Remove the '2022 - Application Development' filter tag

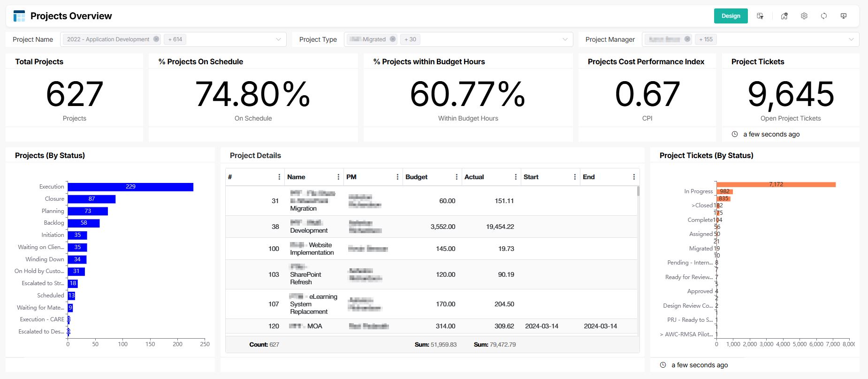[x=156, y=39]
